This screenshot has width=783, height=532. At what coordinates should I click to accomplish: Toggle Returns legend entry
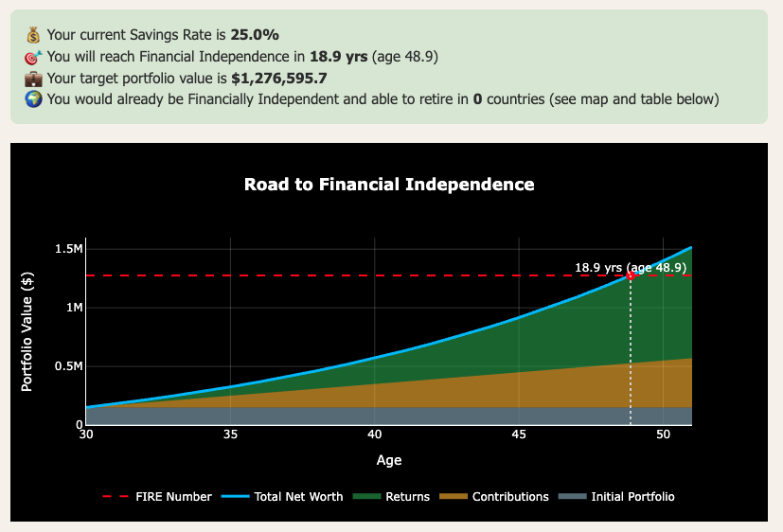pyautogui.click(x=391, y=497)
